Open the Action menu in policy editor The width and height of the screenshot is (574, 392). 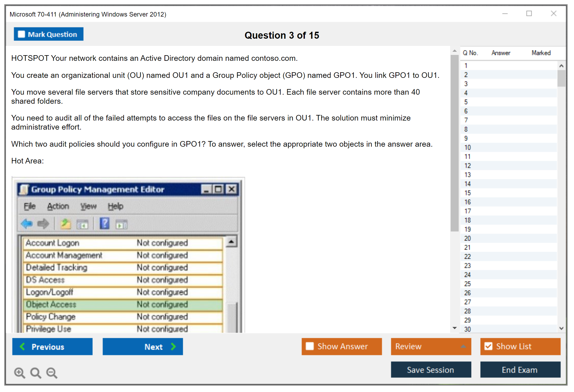coord(58,206)
